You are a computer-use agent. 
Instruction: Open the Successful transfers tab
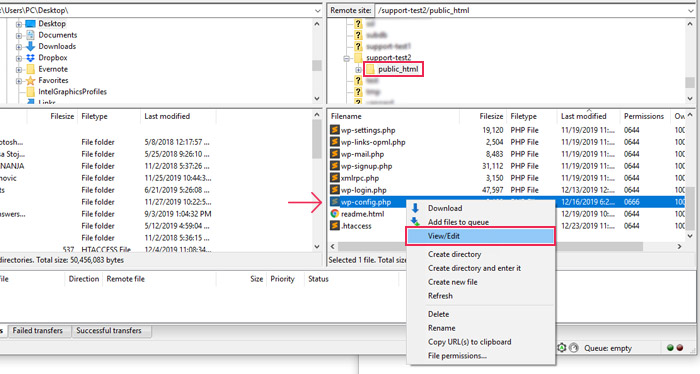109,331
